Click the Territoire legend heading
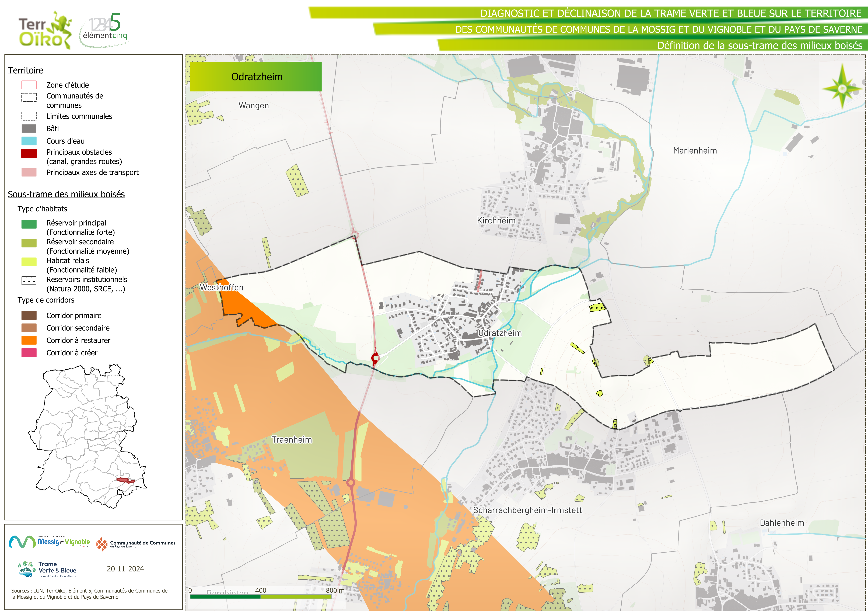Viewport: 868px width, 614px height. (x=26, y=70)
